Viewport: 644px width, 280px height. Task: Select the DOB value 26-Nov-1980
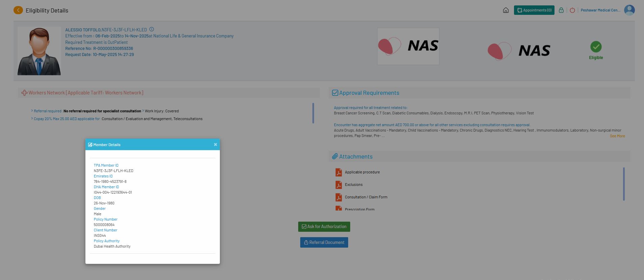tap(104, 203)
